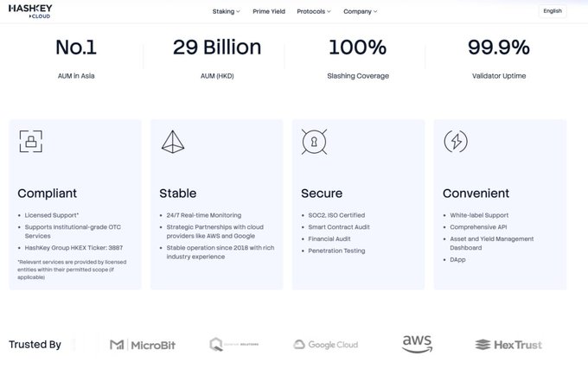Viewport: 588px width, 375px height.
Task: Click 'AUM (HKD)' label
Action: [x=217, y=76]
